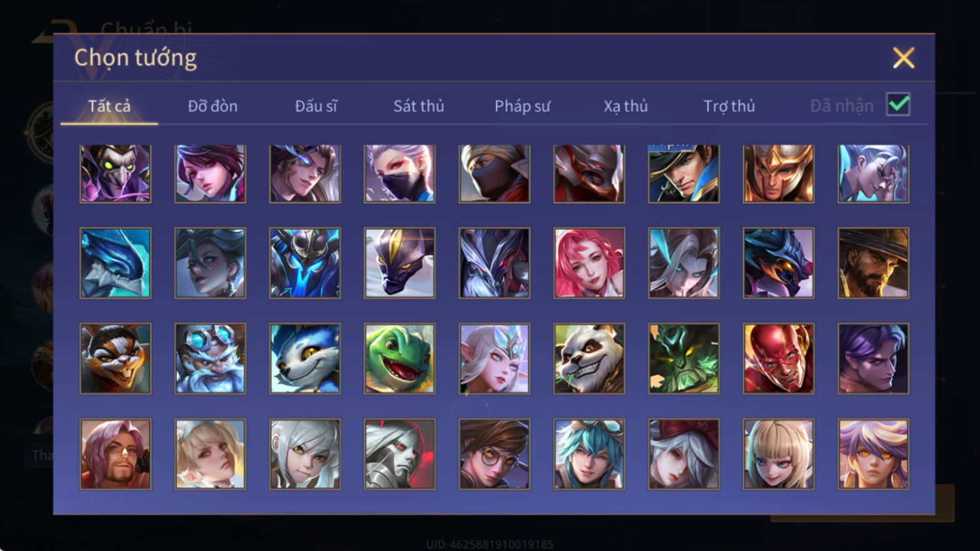Open the Trợ thủ tab

tap(729, 106)
